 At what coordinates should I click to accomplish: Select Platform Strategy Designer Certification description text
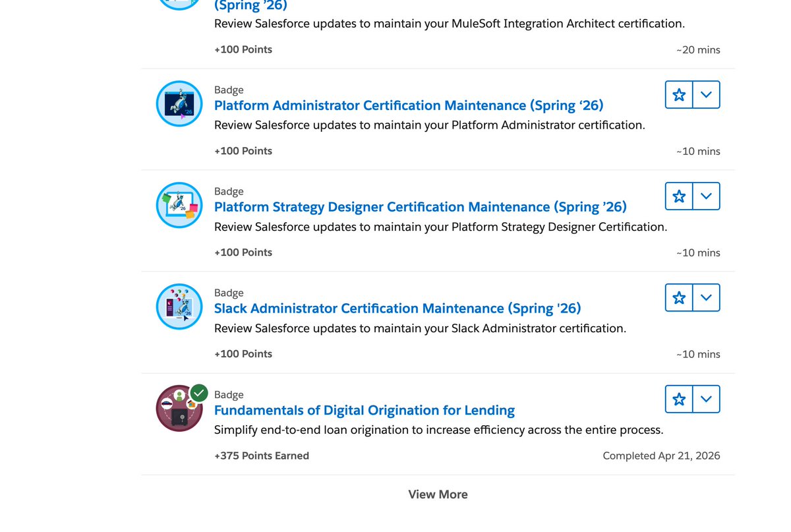coord(441,227)
